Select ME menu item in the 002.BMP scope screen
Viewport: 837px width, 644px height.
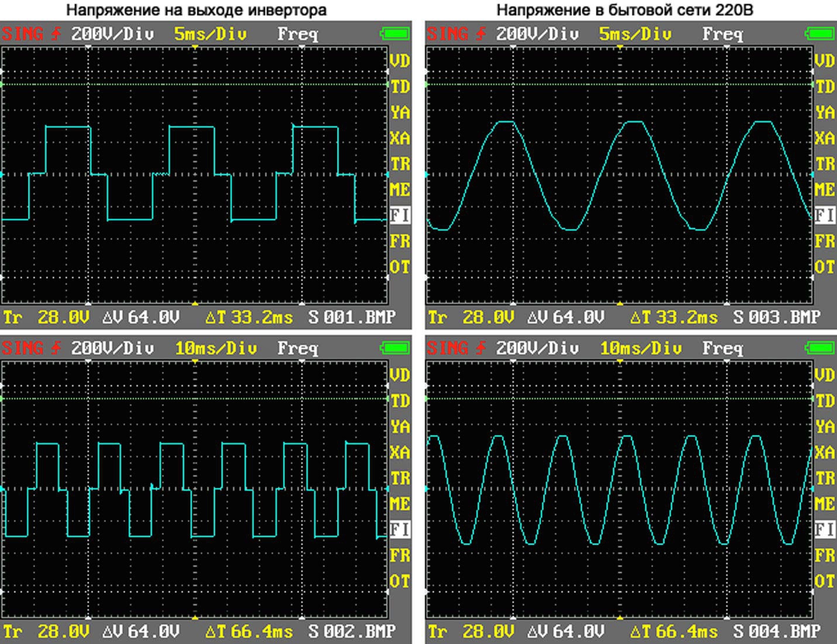(400, 504)
